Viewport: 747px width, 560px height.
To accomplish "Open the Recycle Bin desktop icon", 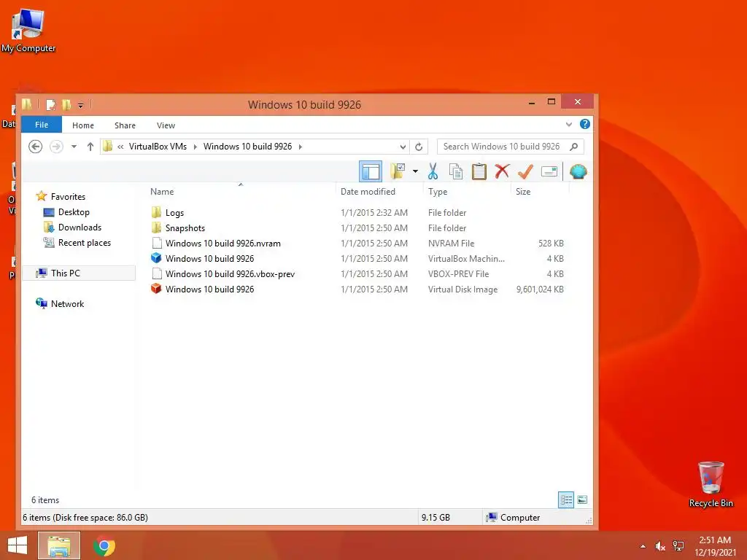I will pyautogui.click(x=711, y=484).
